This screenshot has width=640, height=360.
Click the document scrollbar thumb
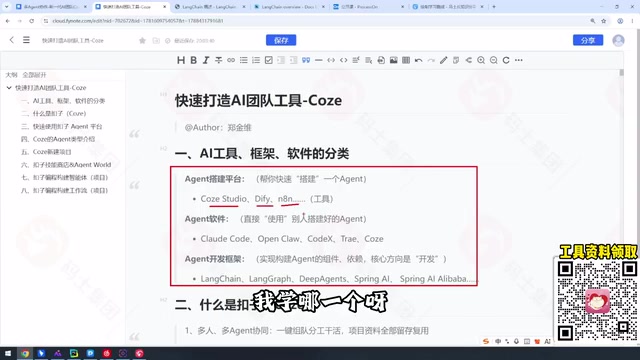click(622, 73)
